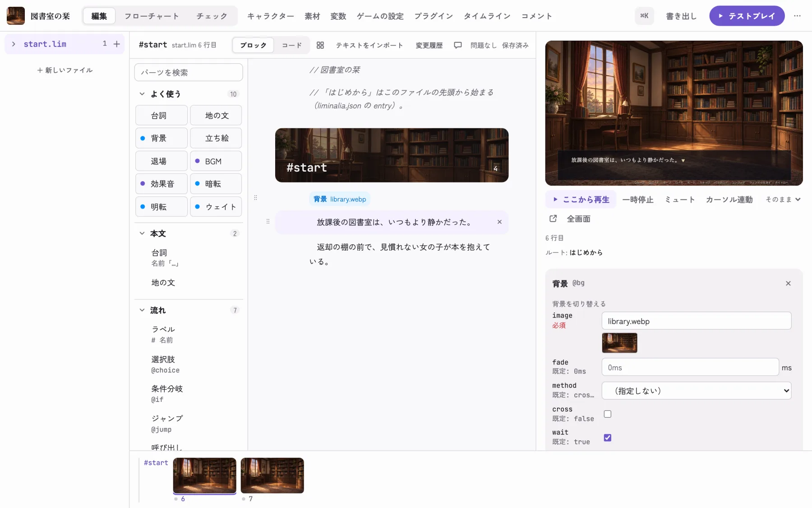Click the 全画面 pop-out icon
The height and width of the screenshot is (508, 812).
(553, 219)
